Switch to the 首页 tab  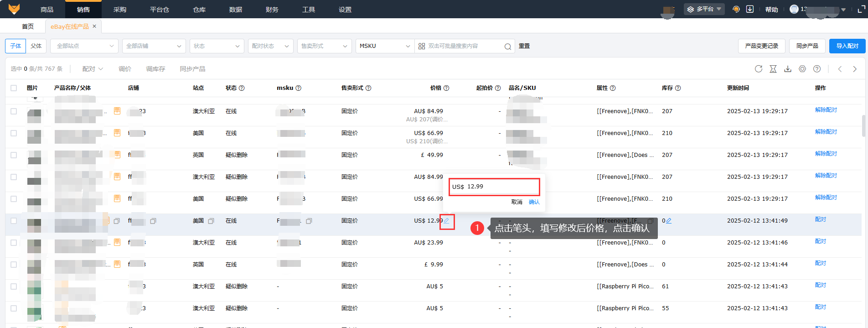coord(28,26)
